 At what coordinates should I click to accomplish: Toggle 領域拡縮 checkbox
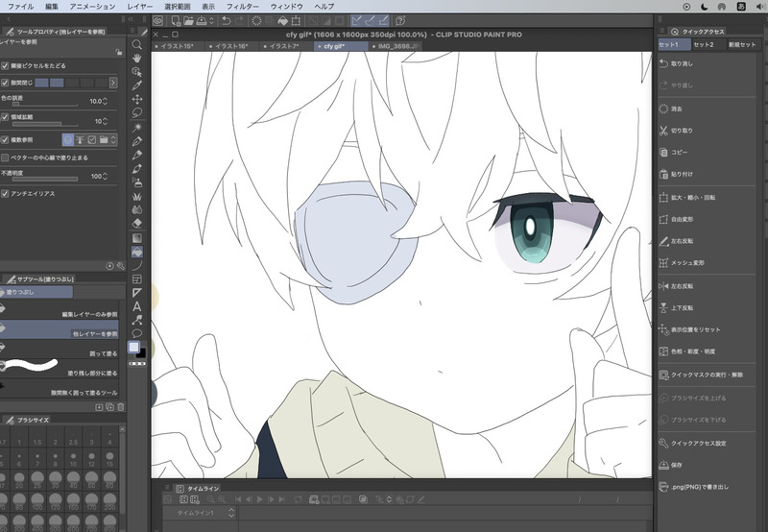[5, 117]
